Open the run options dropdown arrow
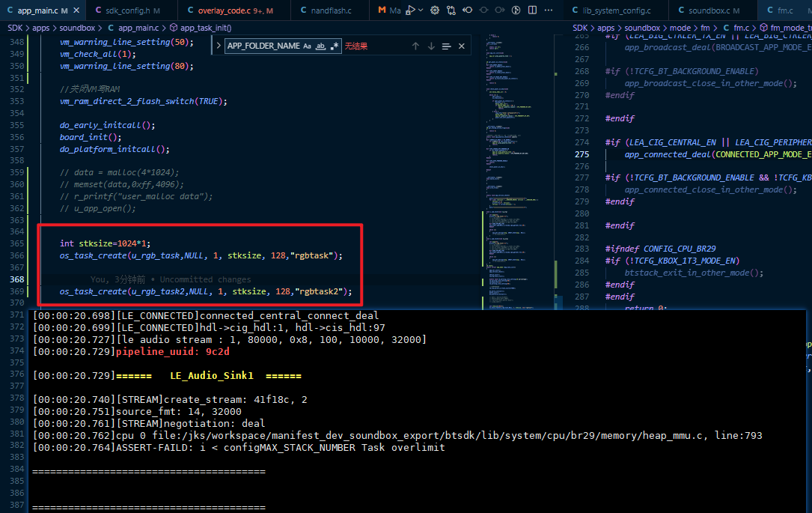 click(421, 10)
